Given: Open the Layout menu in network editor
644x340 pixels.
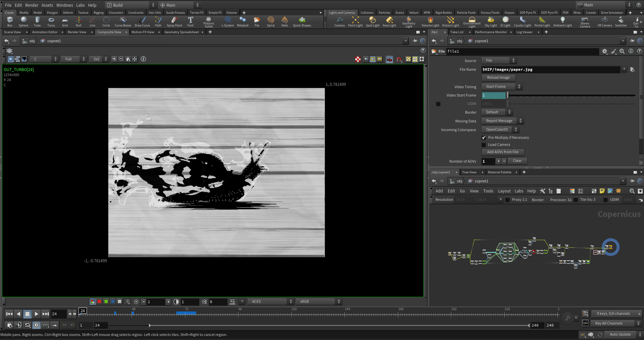Looking at the screenshot, I should coord(504,191).
